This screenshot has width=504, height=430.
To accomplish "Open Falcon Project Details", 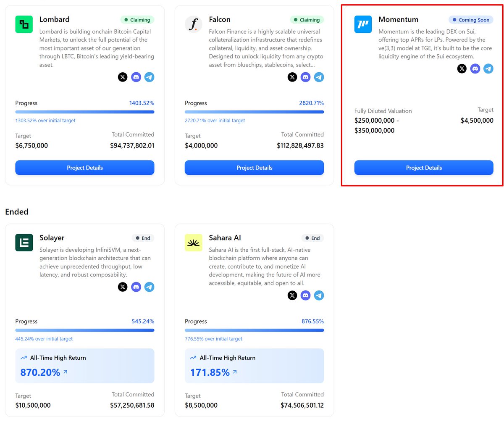I will [x=255, y=168].
